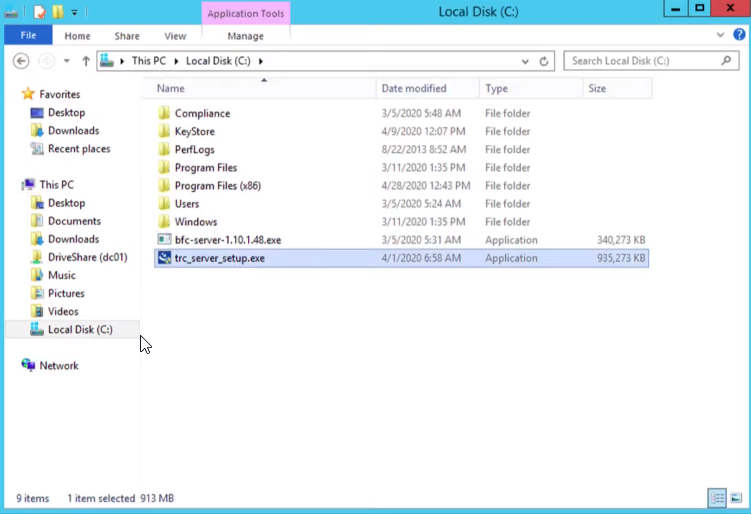Viewport: 751px width, 514px height.
Task: Click the Search Local Disk (C:) field
Action: click(x=644, y=61)
